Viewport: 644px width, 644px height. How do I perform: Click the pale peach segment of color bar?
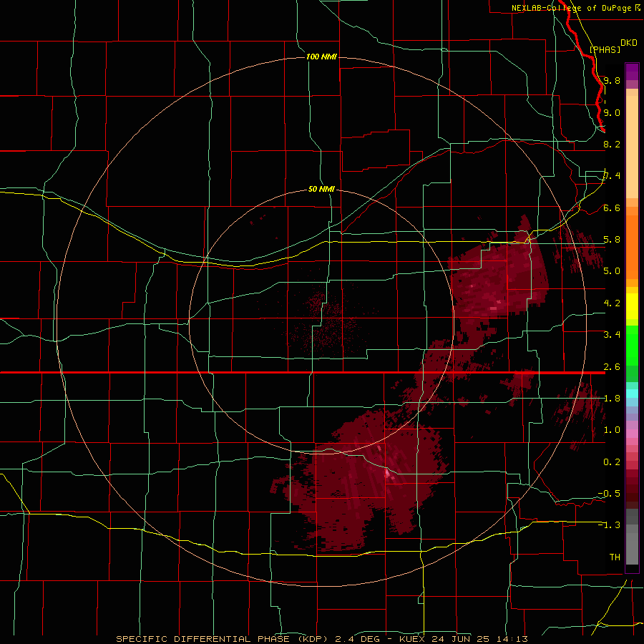[x=632, y=148]
